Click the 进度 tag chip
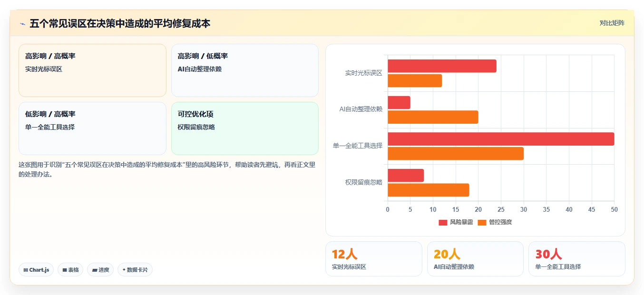This screenshot has width=644, height=295. coord(100,270)
